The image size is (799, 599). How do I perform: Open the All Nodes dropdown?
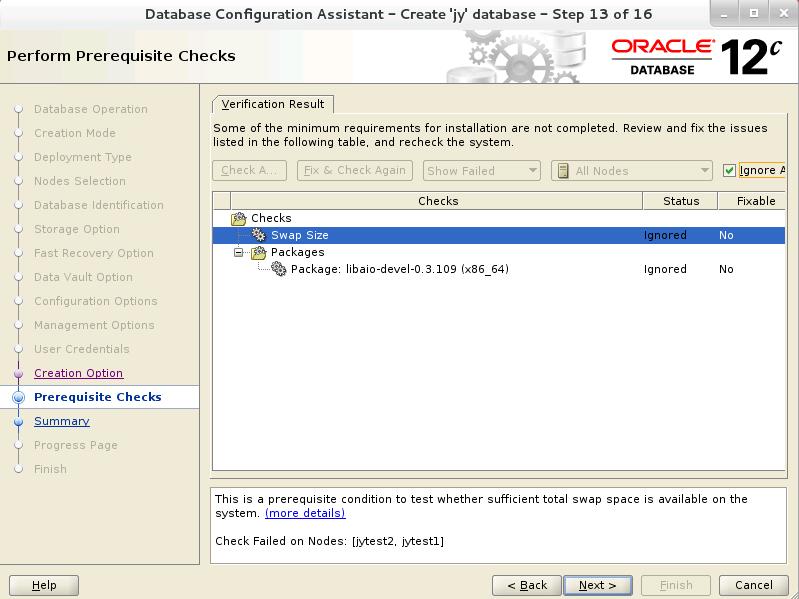click(x=631, y=171)
